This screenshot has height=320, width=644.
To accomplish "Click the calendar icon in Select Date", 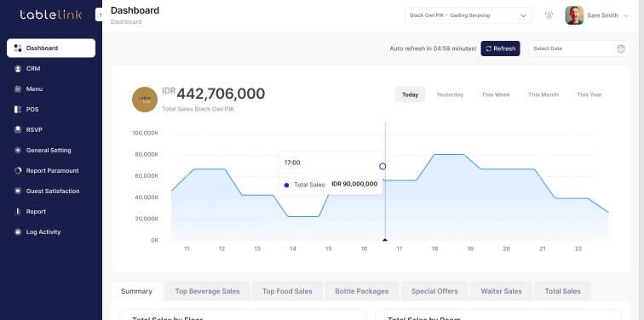I will [x=621, y=49].
